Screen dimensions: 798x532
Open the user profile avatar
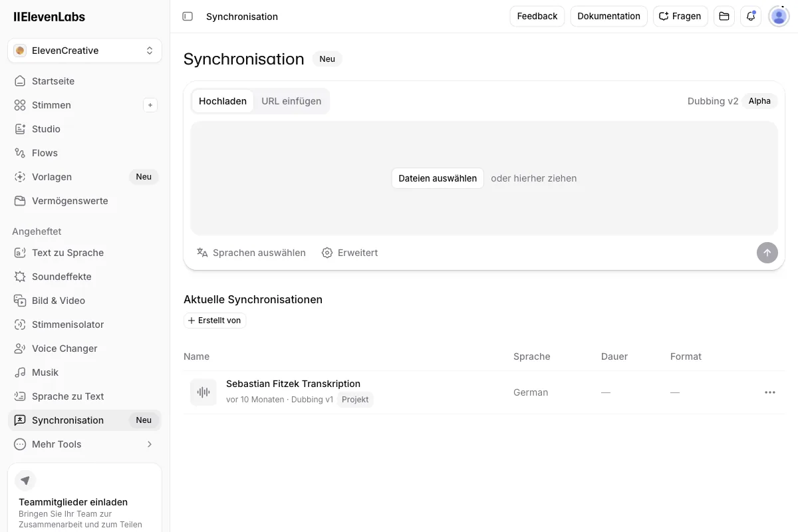click(779, 16)
